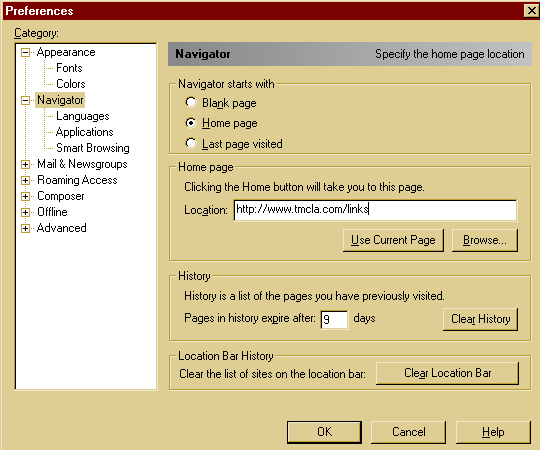This screenshot has height=450, width=540.
Task: Click the Use Current Page button
Action: click(393, 240)
